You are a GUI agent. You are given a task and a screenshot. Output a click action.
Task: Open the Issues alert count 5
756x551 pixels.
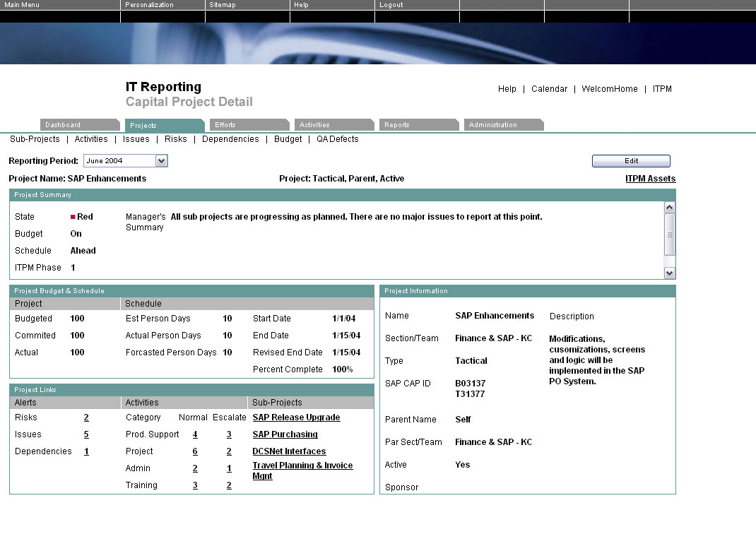[86, 434]
